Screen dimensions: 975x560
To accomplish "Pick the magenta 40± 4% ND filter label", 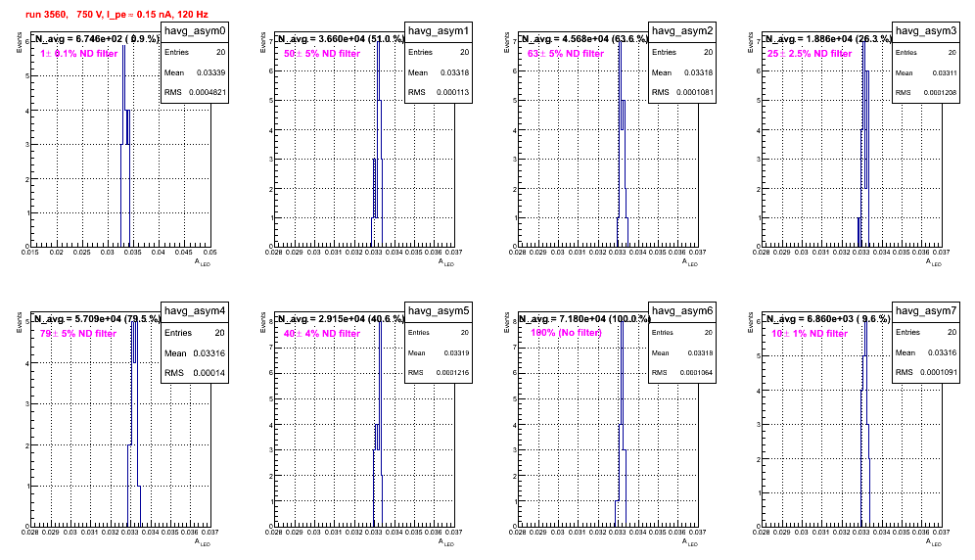I will [x=322, y=334].
